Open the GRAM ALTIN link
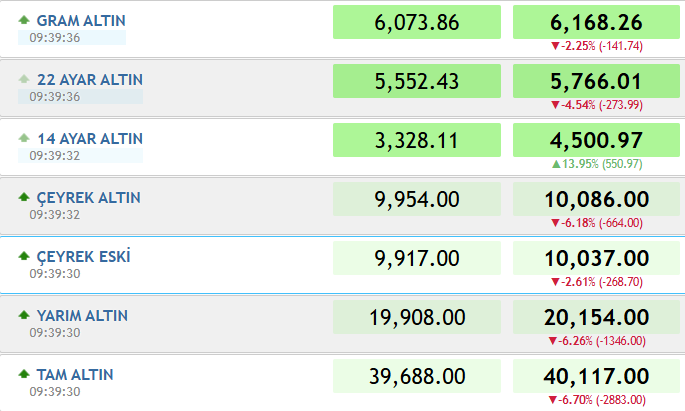 click(81, 21)
